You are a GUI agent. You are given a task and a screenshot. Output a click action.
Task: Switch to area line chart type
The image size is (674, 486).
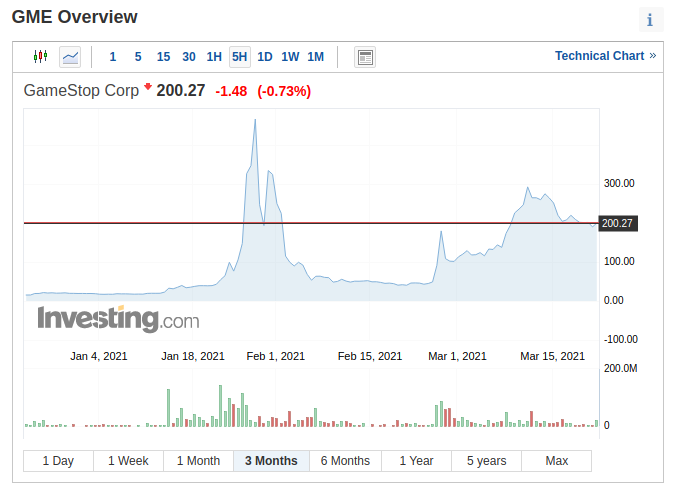point(70,57)
